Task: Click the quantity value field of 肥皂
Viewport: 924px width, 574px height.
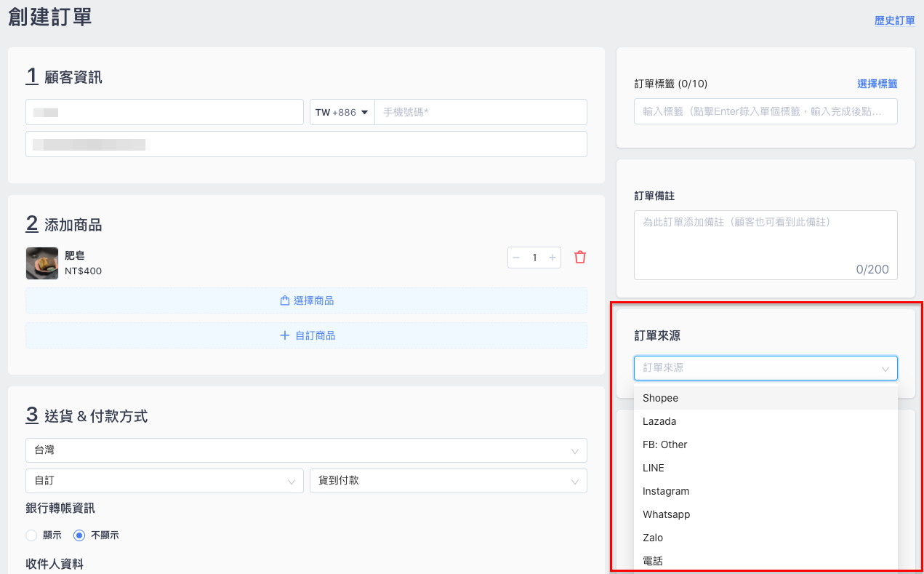Action: click(x=534, y=258)
